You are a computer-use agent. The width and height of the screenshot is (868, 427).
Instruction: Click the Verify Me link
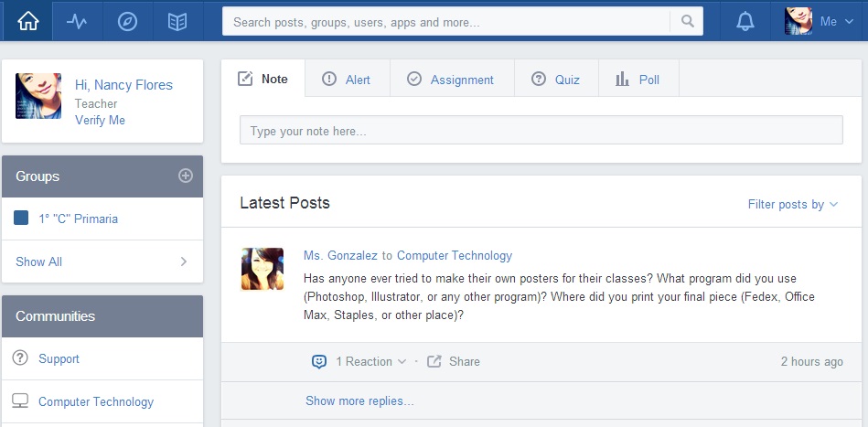click(x=101, y=120)
